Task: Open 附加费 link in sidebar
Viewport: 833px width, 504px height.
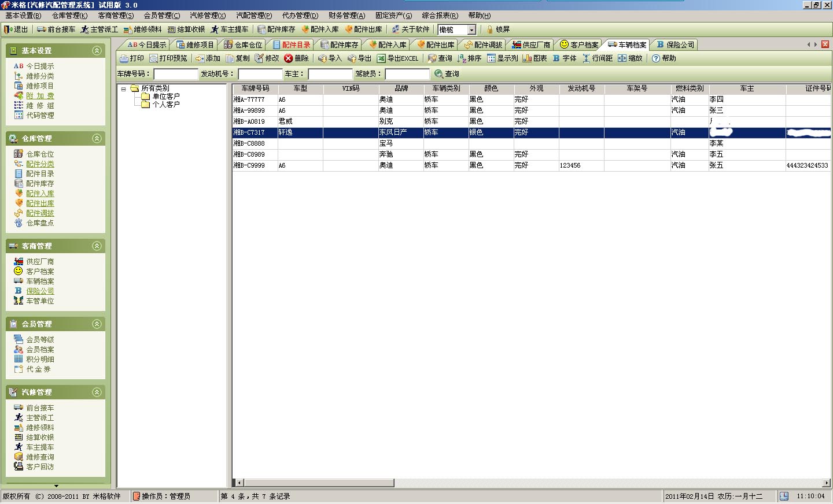Action: pyautogui.click(x=40, y=96)
